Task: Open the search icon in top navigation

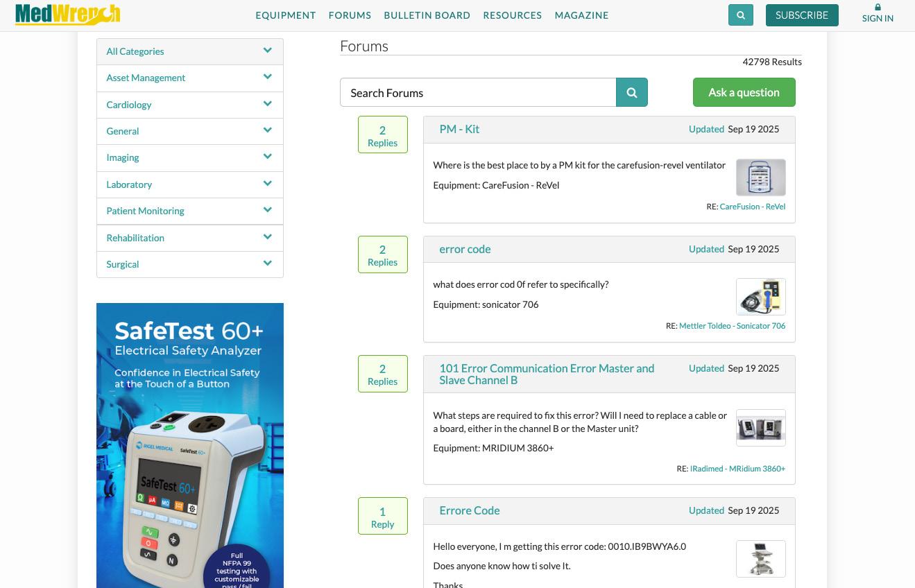Action: pyautogui.click(x=741, y=15)
